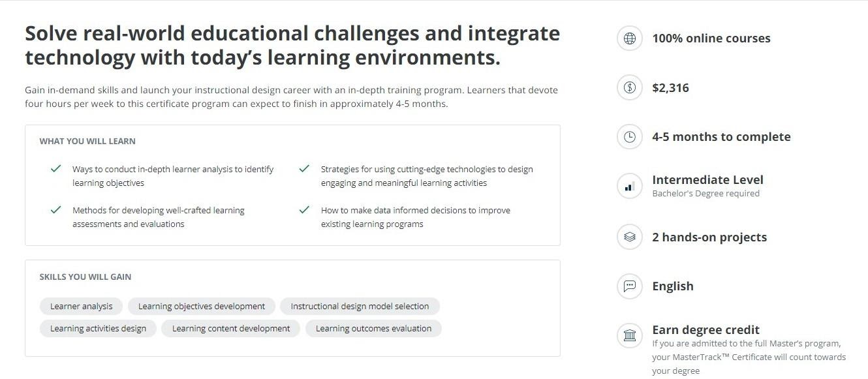This screenshot has height=379, width=868.
Task: Click the WHAT YOU WILL LEARN heading
Action: 87,141
